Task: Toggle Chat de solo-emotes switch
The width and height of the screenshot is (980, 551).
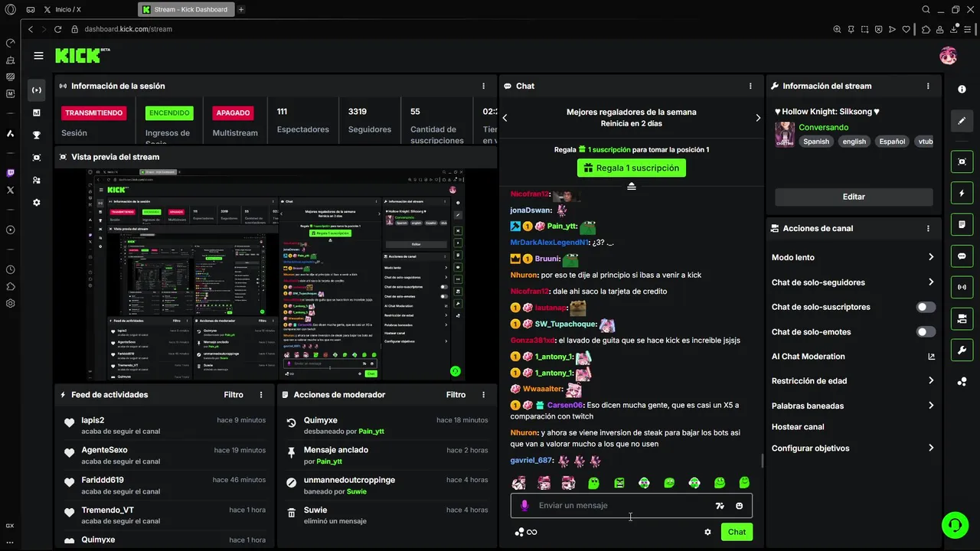Action: (x=926, y=332)
